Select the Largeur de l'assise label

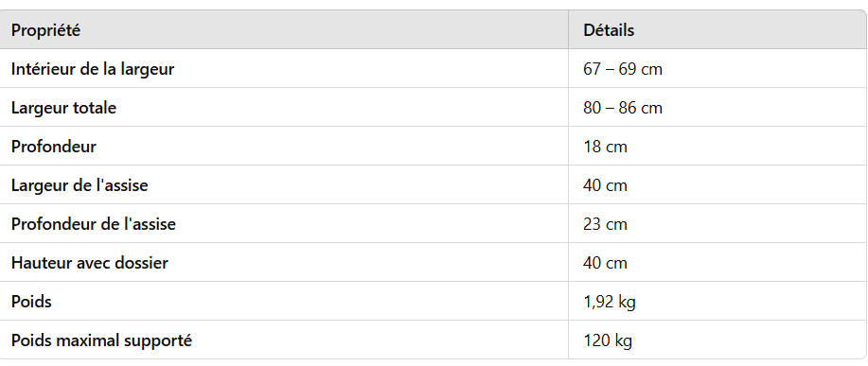(80, 185)
